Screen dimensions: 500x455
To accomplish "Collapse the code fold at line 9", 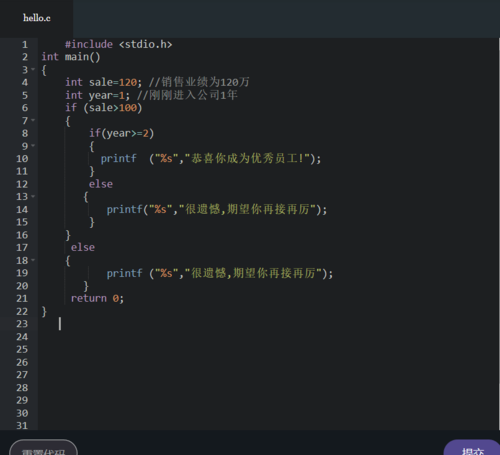I will pyautogui.click(x=33, y=146).
